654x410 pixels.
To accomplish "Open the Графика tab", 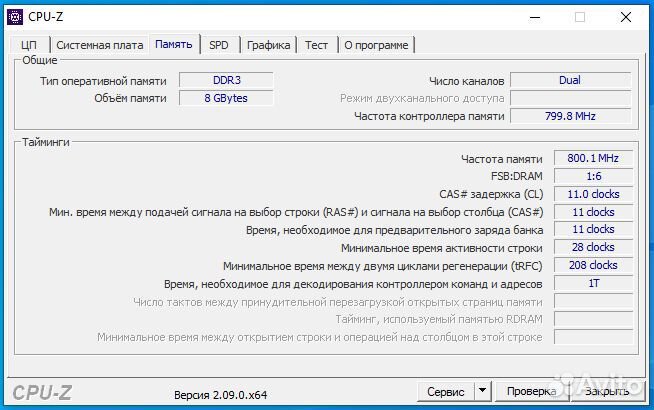I will pyautogui.click(x=269, y=45).
